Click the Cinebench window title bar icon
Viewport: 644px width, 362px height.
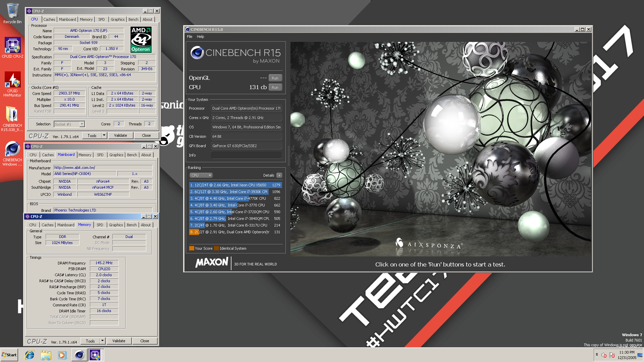point(188,29)
